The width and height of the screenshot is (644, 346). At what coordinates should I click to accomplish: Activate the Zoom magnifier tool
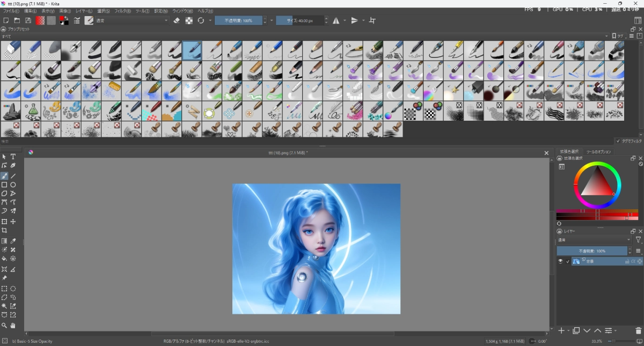(4, 326)
